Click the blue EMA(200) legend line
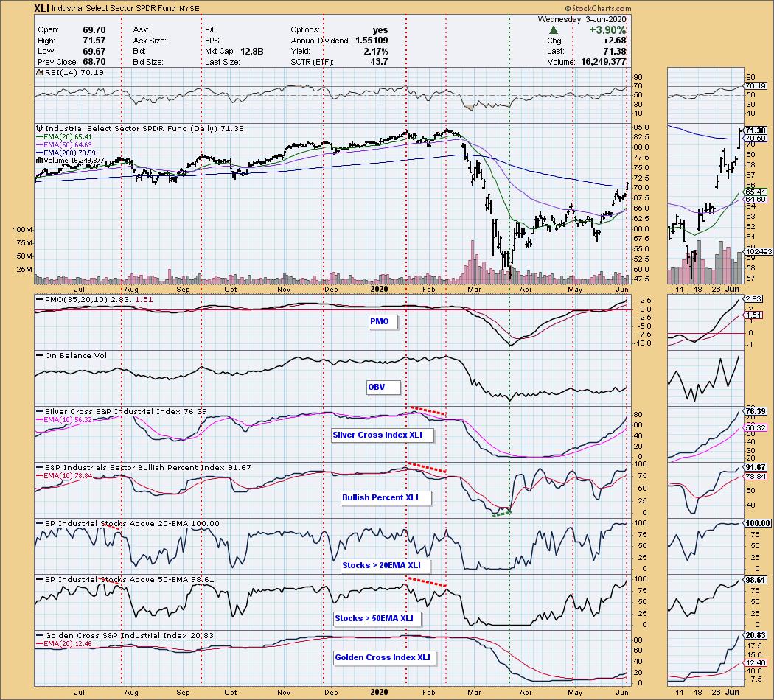This screenshot has height=700, width=774. click(x=40, y=153)
